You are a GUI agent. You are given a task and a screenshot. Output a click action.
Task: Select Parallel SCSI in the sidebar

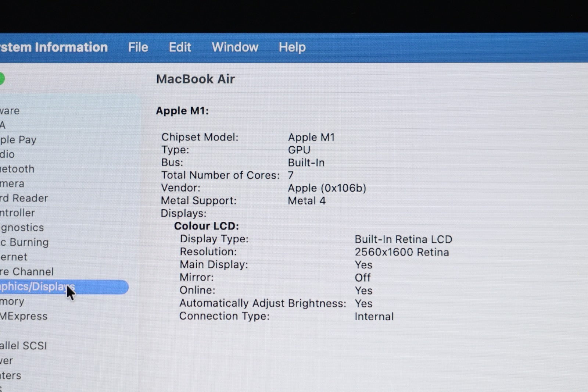(23, 346)
